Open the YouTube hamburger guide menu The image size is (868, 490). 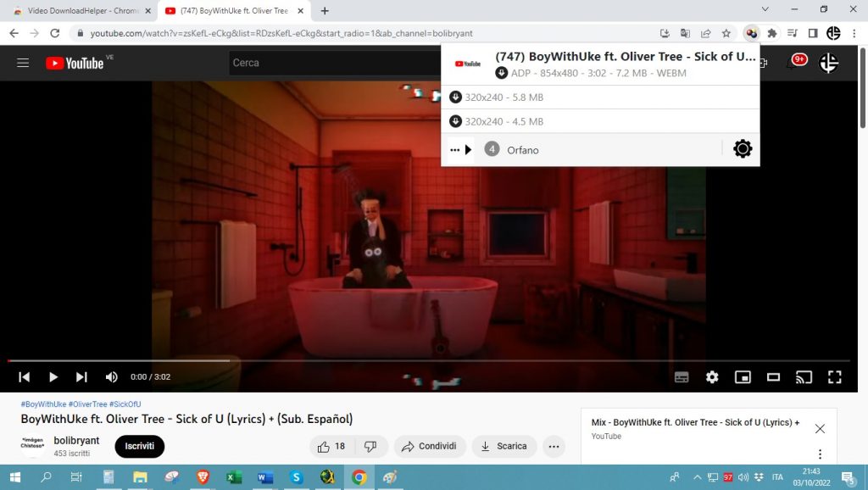[23, 62]
